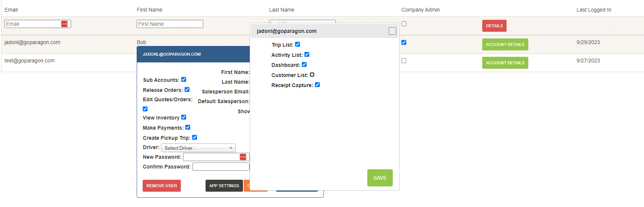
Task: Uncheck the View Inventory checkbox
Action: (x=183, y=117)
